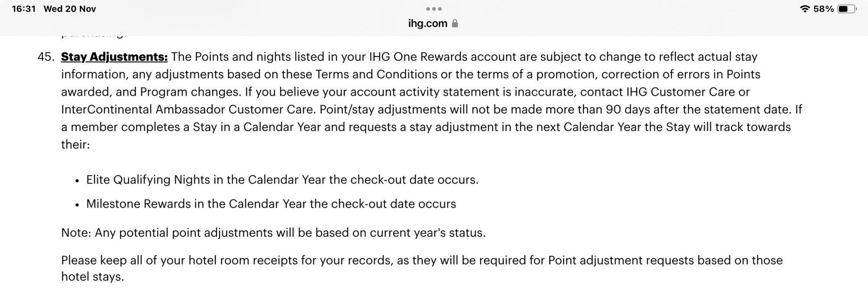Click the underlined "Stay Adjustments:" heading
Screen dimensions: 868x300
(x=114, y=57)
